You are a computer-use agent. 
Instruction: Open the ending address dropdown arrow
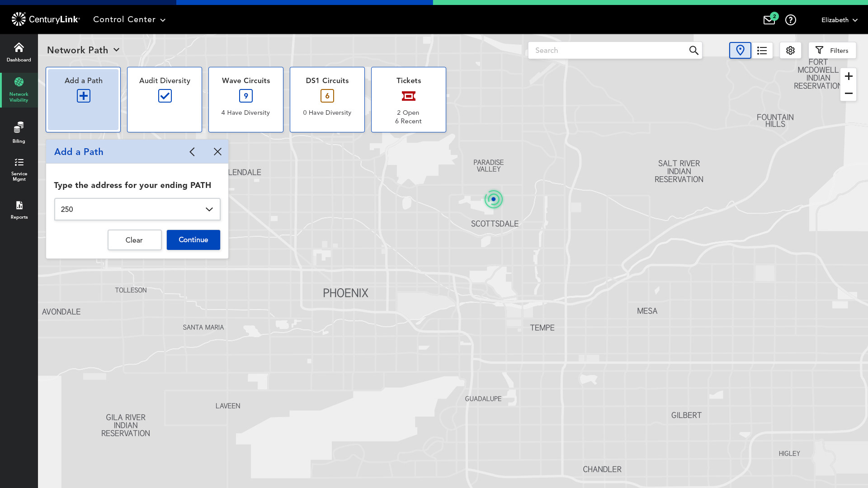point(209,209)
